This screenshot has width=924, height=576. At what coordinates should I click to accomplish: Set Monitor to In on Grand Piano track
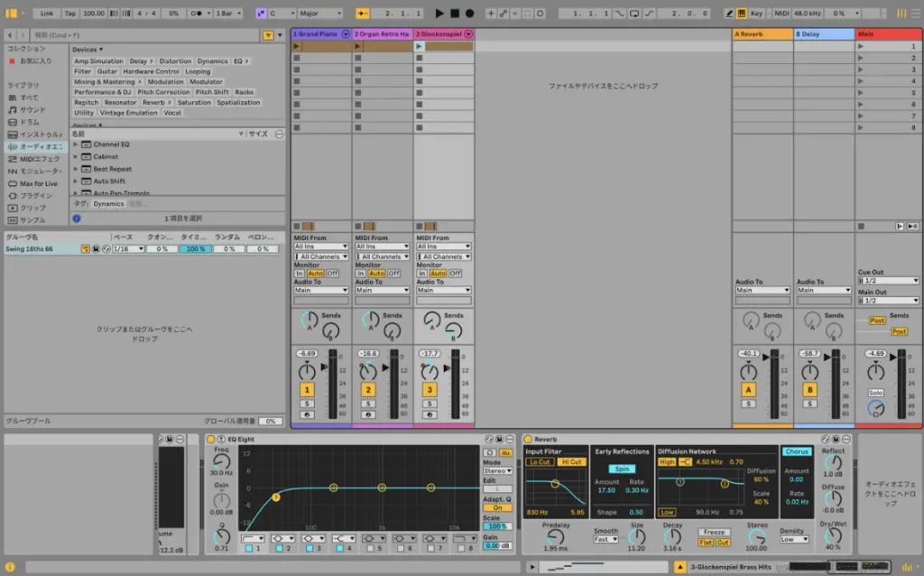[x=299, y=274]
